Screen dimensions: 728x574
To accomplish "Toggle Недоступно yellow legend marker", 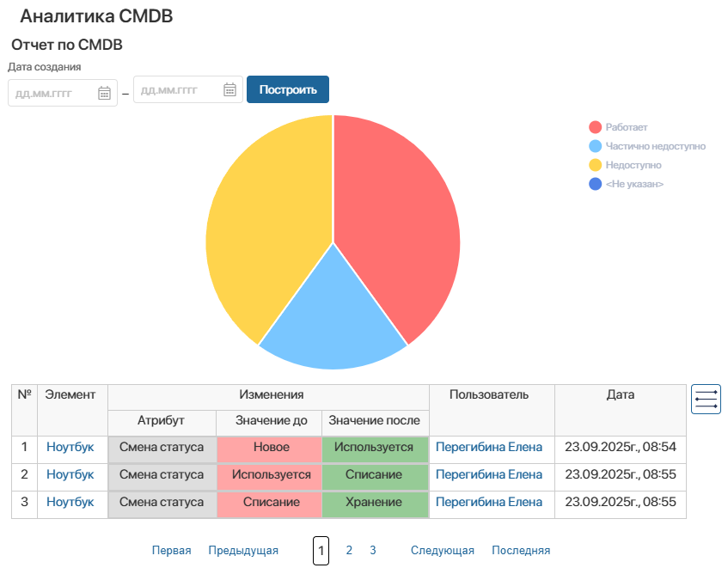I will point(596,165).
